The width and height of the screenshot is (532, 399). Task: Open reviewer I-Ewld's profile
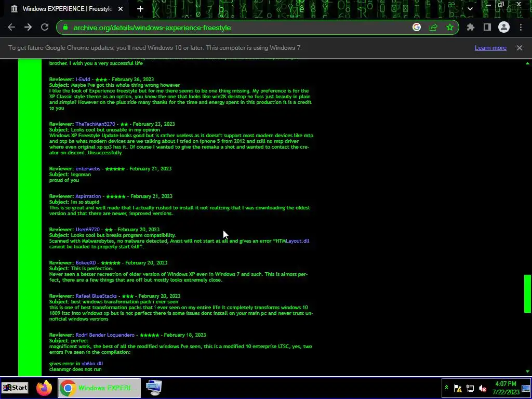[83, 79]
